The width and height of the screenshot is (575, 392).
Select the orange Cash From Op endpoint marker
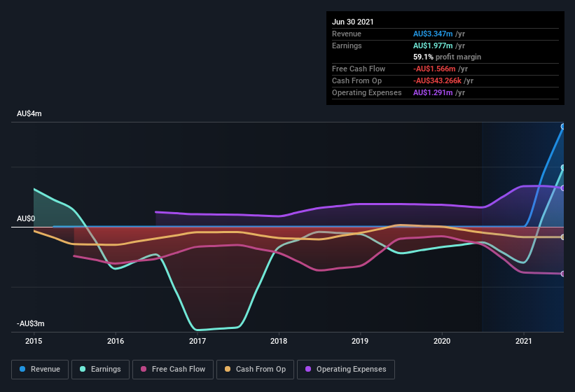tap(563, 237)
